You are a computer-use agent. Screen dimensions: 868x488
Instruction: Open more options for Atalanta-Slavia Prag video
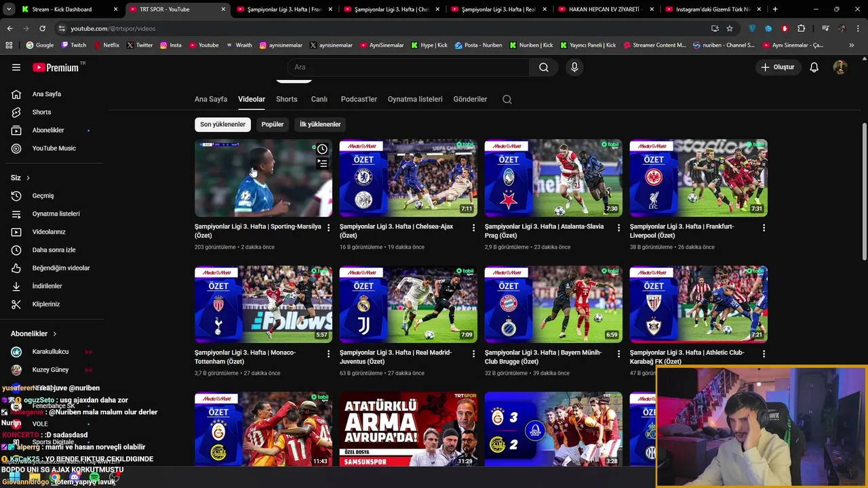coord(618,228)
